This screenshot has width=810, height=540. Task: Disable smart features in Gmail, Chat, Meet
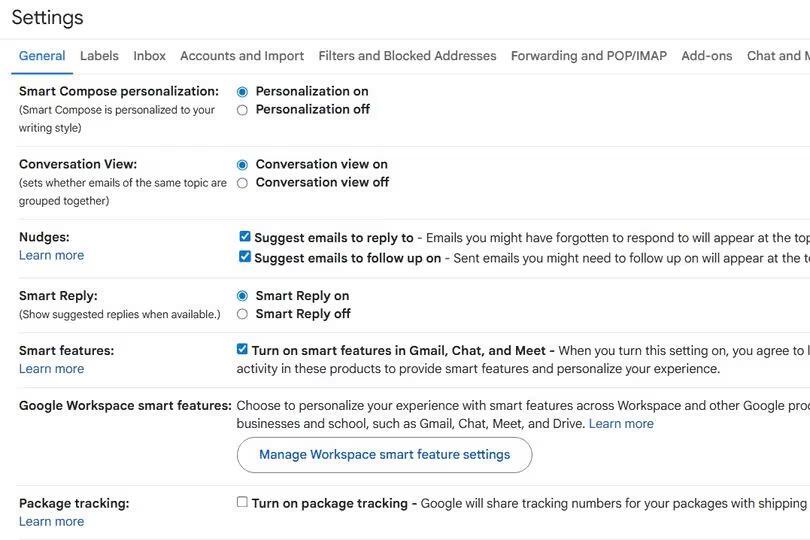click(x=242, y=350)
